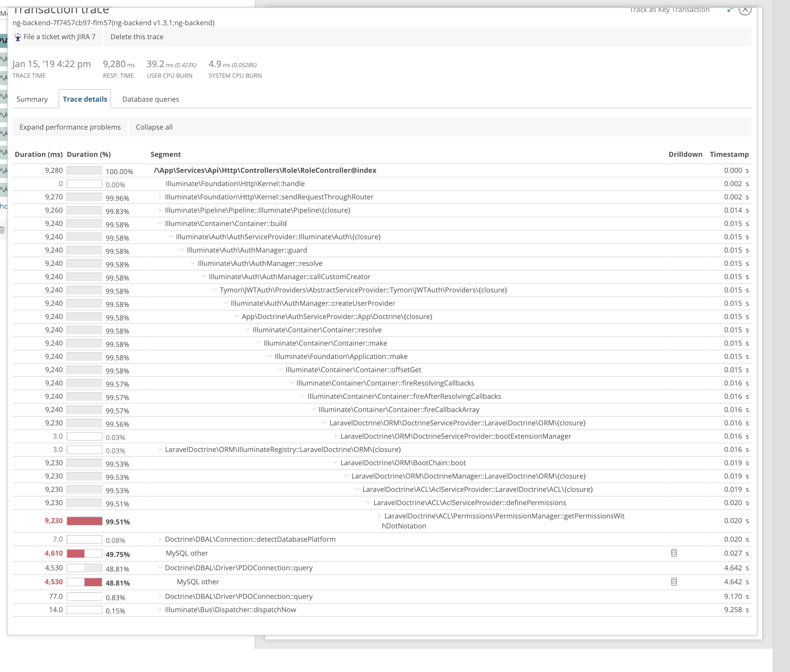790x672 pixels.
Task: Click the 99.51% red duration bar
Action: pos(84,521)
